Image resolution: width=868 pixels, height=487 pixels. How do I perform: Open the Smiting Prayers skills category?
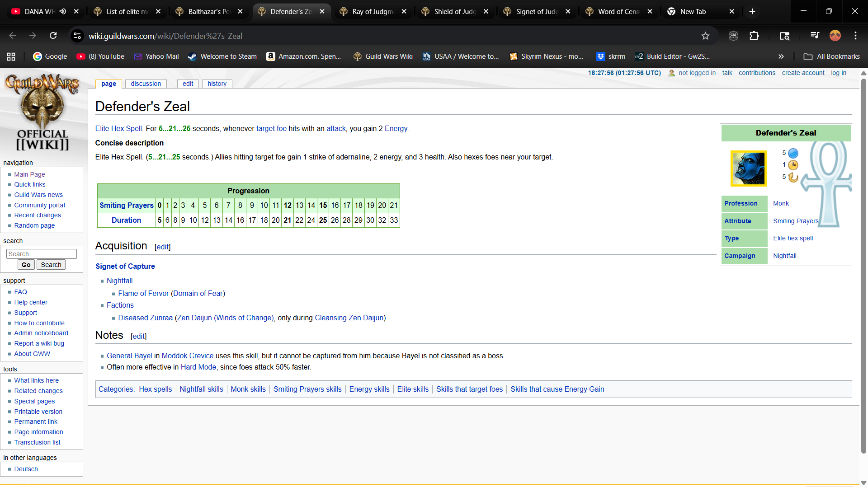tap(307, 389)
